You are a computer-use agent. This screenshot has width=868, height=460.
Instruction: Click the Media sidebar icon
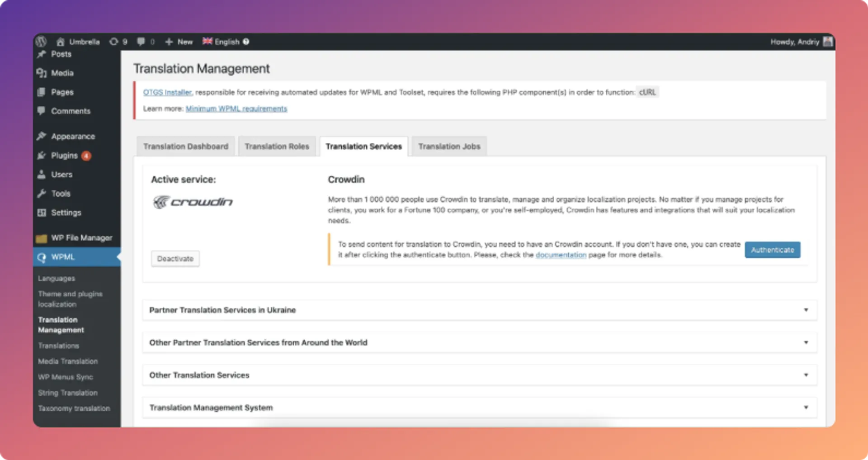[42, 73]
